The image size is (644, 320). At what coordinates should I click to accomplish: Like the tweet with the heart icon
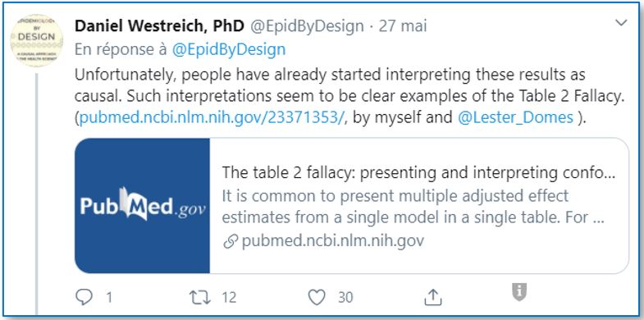[317, 297]
